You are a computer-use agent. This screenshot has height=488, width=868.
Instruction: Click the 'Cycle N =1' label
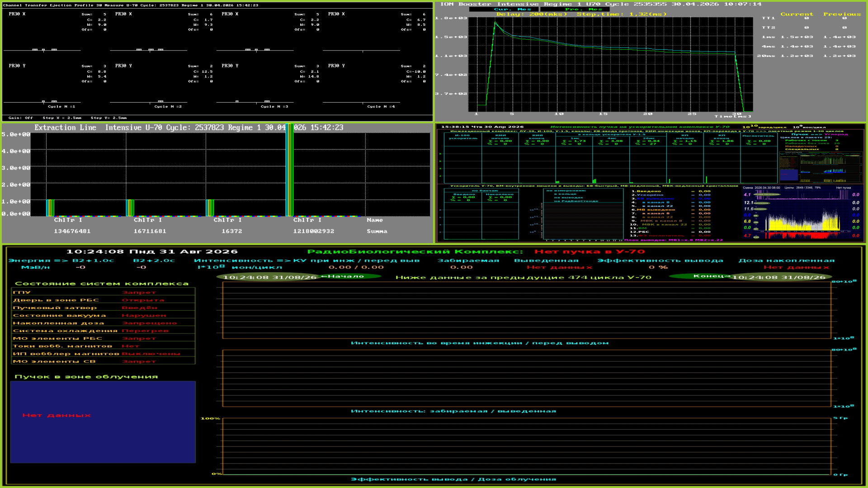coord(61,107)
